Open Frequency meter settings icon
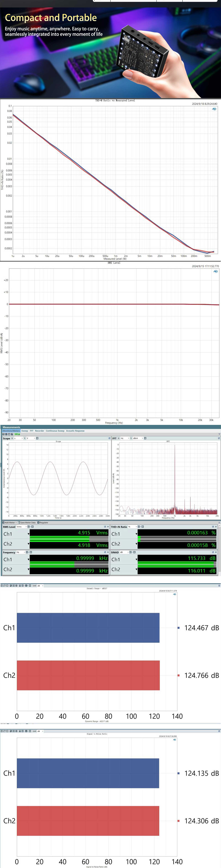Screen dimensions: 221x868 tap(31, 552)
